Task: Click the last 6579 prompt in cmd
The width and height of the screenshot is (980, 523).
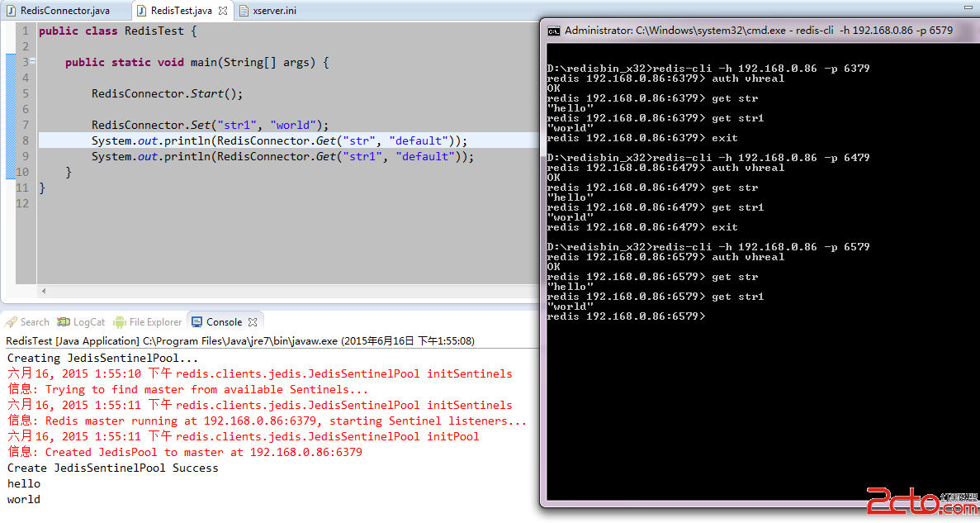Action: point(627,316)
